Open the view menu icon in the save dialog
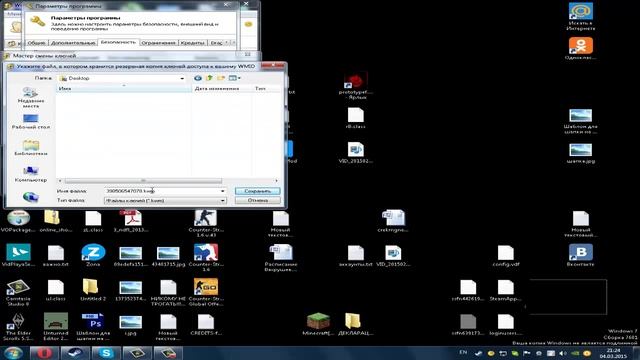 [x=234, y=78]
